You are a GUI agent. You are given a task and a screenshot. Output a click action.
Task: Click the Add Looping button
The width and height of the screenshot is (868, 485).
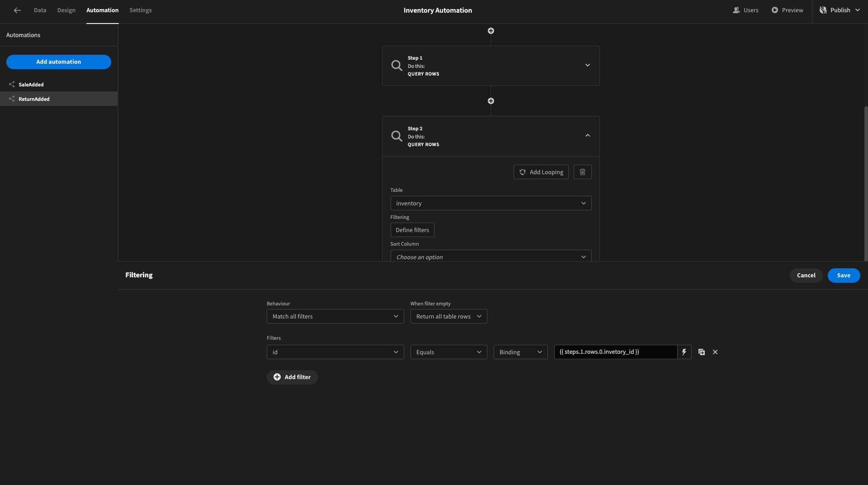pos(541,172)
